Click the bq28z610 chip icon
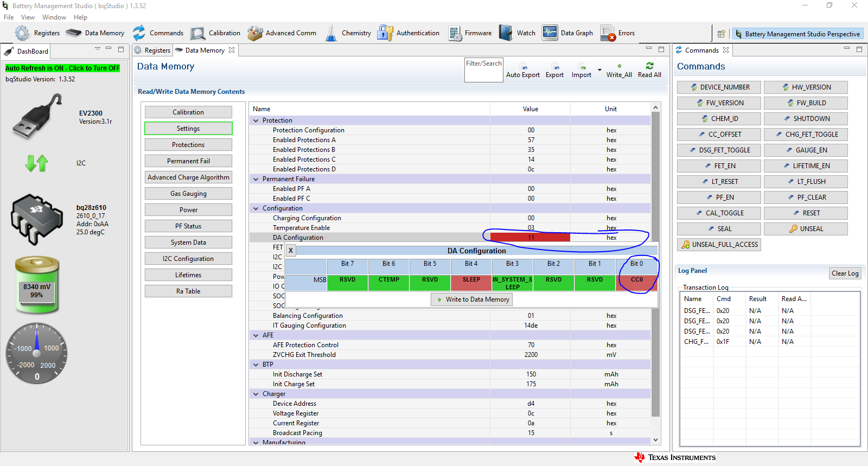The width and height of the screenshot is (868, 466). click(x=37, y=220)
